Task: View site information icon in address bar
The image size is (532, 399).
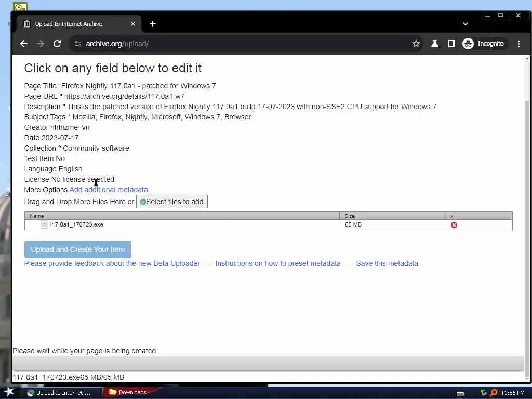Action: click(78, 44)
